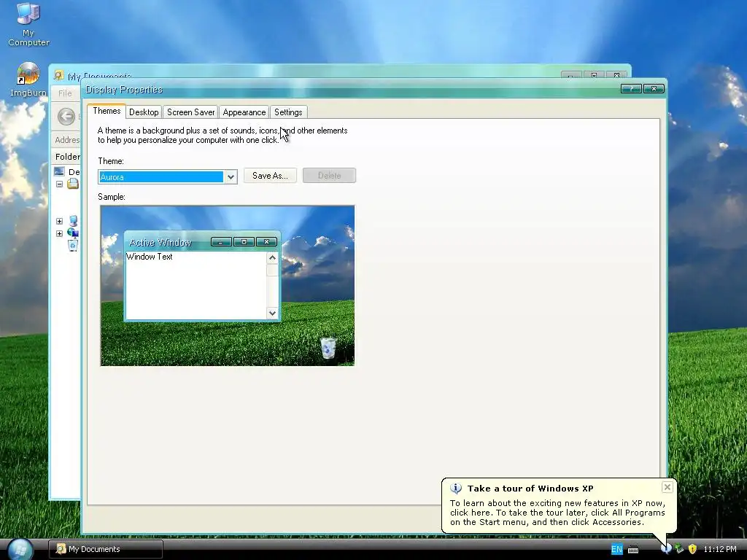The height and width of the screenshot is (560, 747).
Task: Open the Theme dropdown arrow
Action: click(x=231, y=177)
